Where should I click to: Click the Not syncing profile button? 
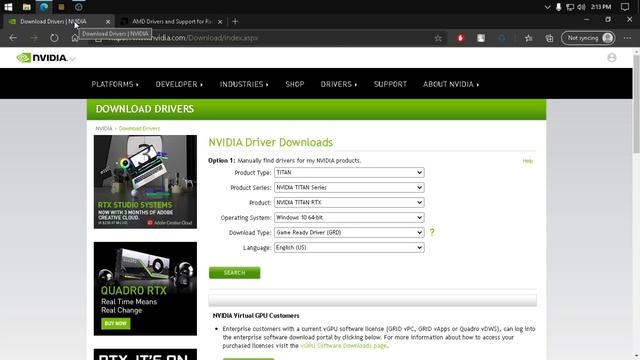pyautogui.click(x=588, y=38)
